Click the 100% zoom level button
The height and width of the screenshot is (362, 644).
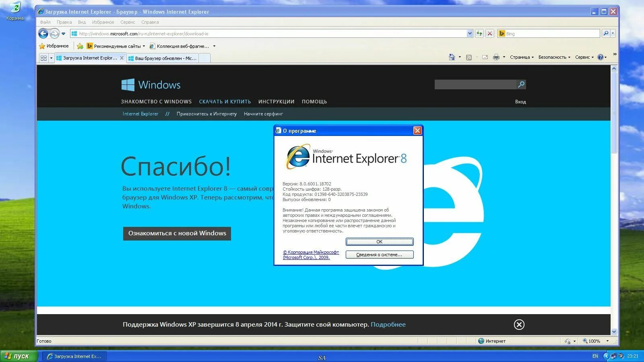[x=594, y=341]
